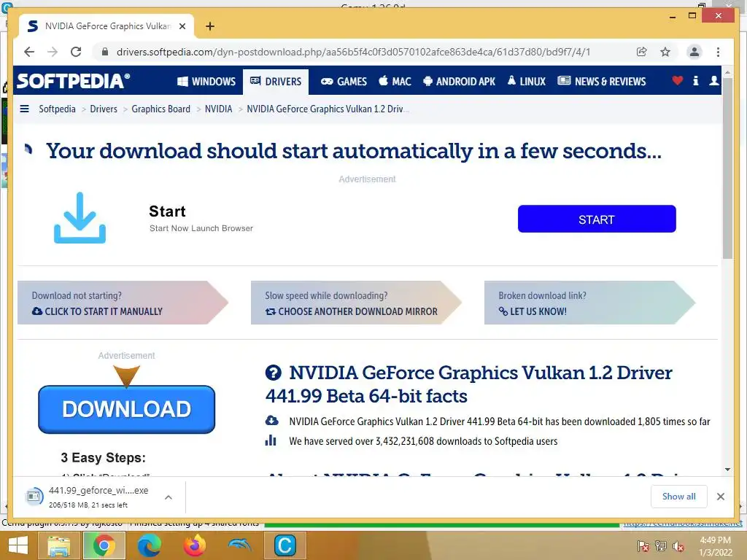Click the info icon in the header
The image size is (747, 560).
pos(695,81)
